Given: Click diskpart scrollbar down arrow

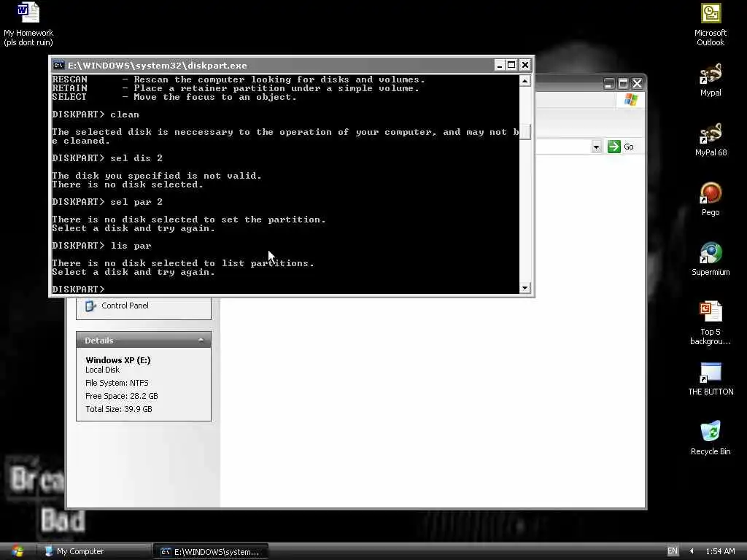Looking at the screenshot, I should tap(525, 287).
